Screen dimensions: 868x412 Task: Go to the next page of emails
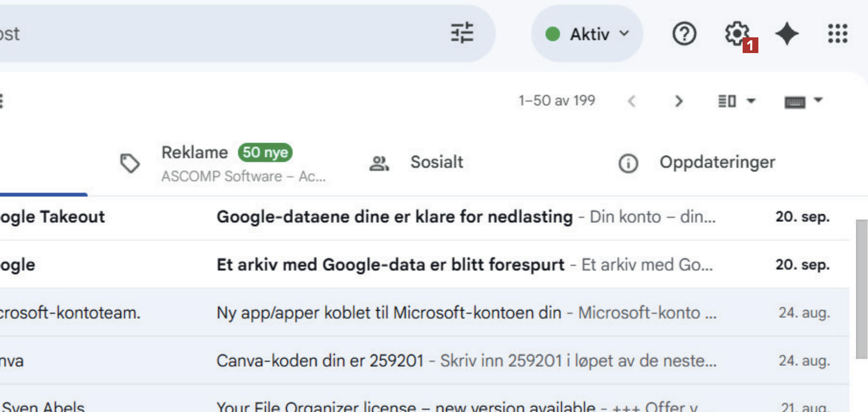click(679, 101)
